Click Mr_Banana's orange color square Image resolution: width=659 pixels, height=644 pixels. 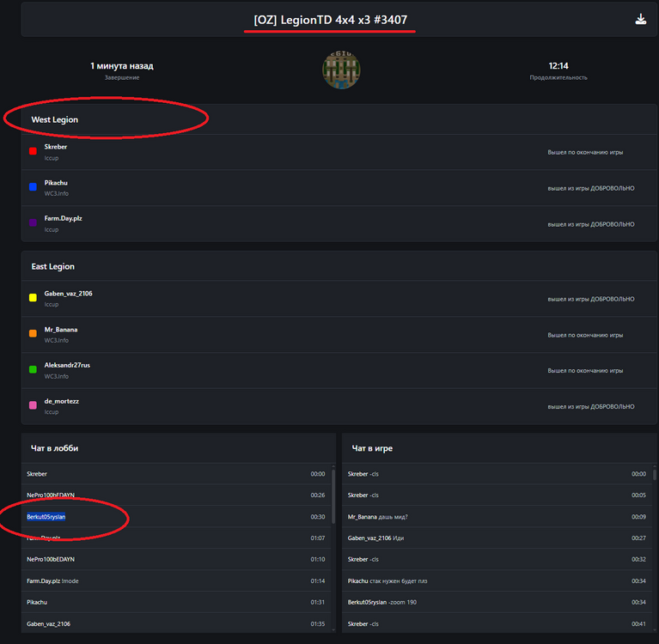click(33, 333)
